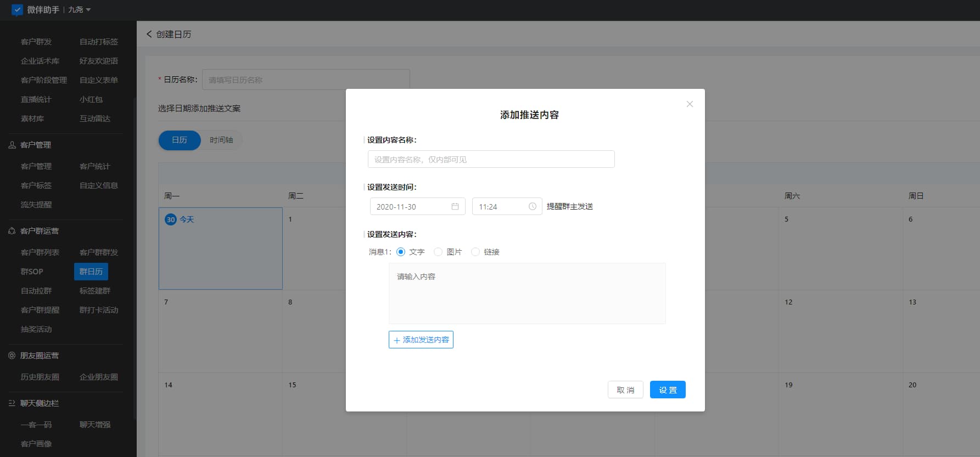Go back using the 创建日历 arrow
This screenshot has width=980, height=457.
pos(149,34)
